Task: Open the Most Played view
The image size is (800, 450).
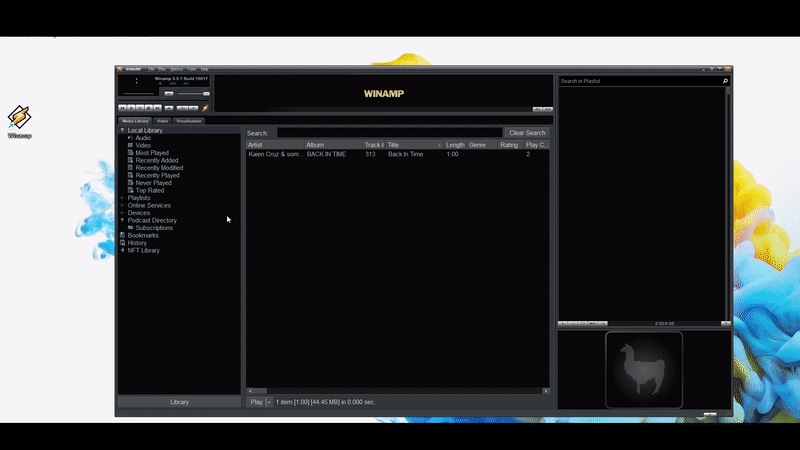Action: pos(152,153)
